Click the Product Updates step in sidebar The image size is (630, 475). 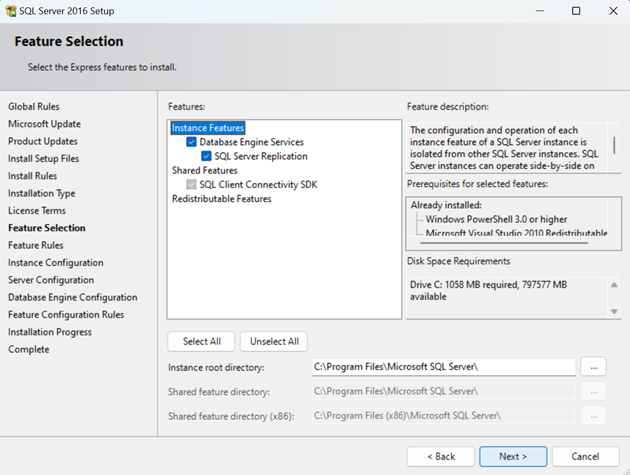point(43,141)
